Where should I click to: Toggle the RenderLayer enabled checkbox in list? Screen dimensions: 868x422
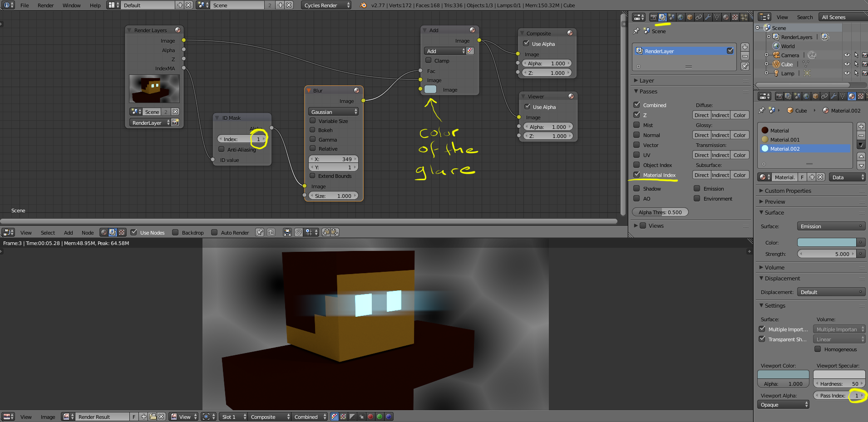730,51
